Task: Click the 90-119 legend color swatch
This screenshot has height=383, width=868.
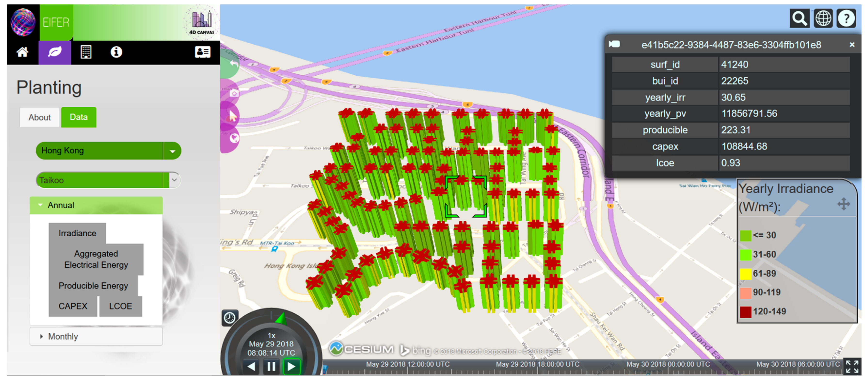Action: click(746, 293)
